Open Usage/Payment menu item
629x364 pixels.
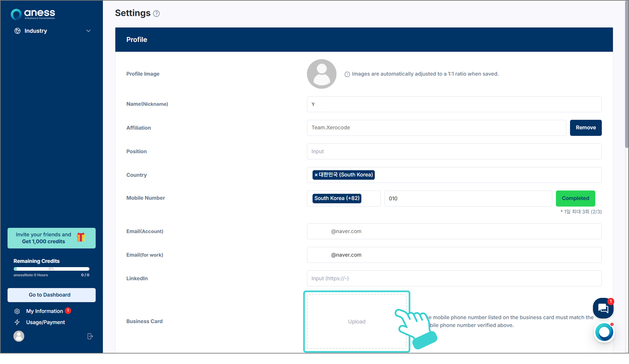[x=46, y=322]
